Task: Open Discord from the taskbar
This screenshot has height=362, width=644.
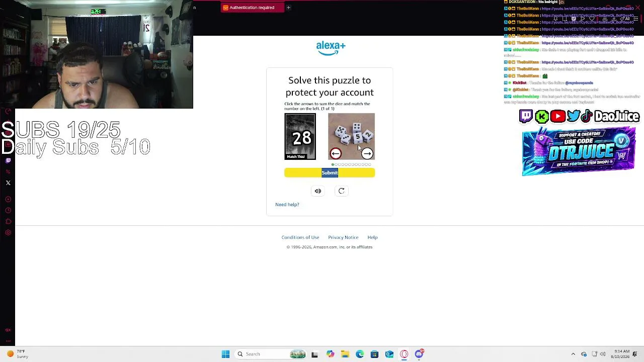Action: pyautogui.click(x=419, y=354)
